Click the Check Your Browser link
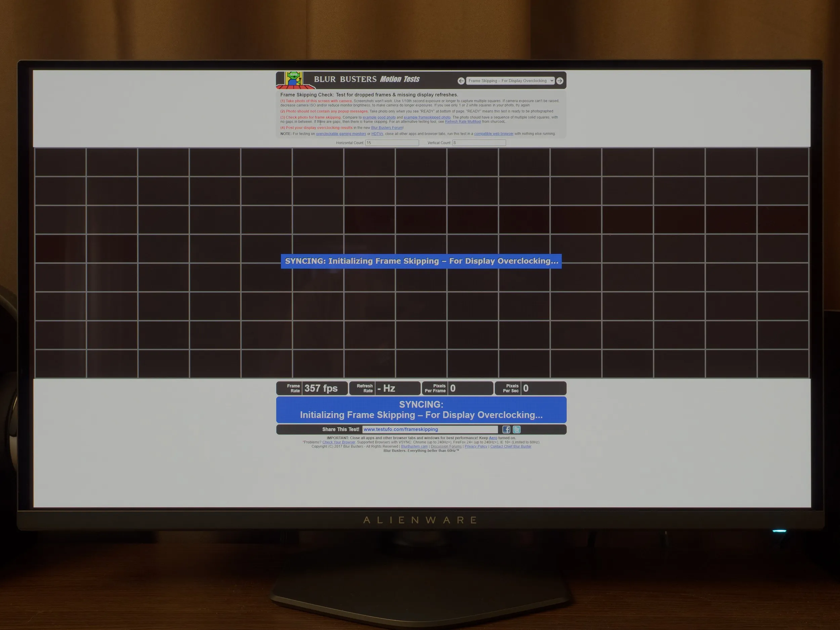The width and height of the screenshot is (840, 630). point(339,443)
